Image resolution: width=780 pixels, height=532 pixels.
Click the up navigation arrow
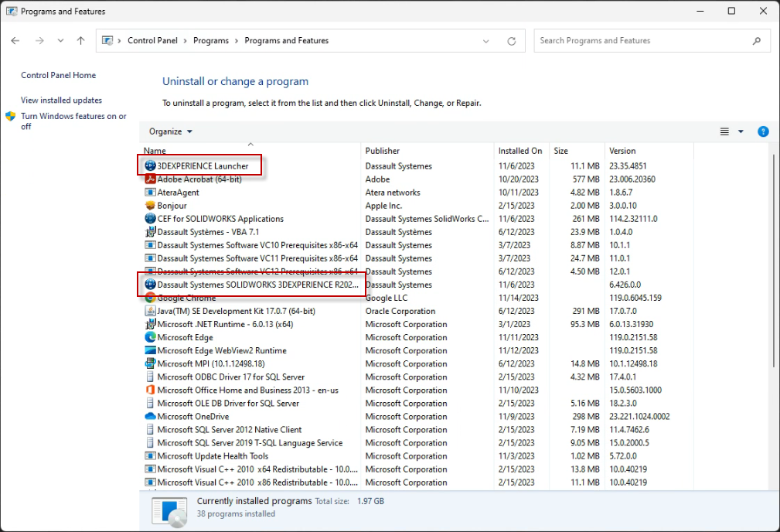[80, 40]
